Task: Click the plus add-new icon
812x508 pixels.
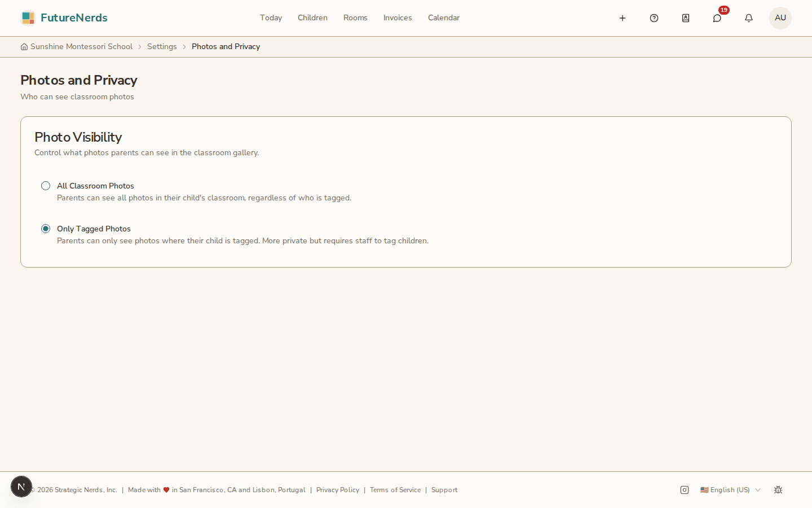Action: click(623, 18)
